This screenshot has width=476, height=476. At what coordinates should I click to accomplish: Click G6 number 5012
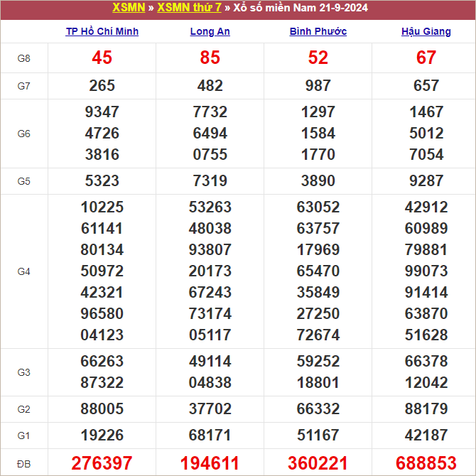(426, 134)
